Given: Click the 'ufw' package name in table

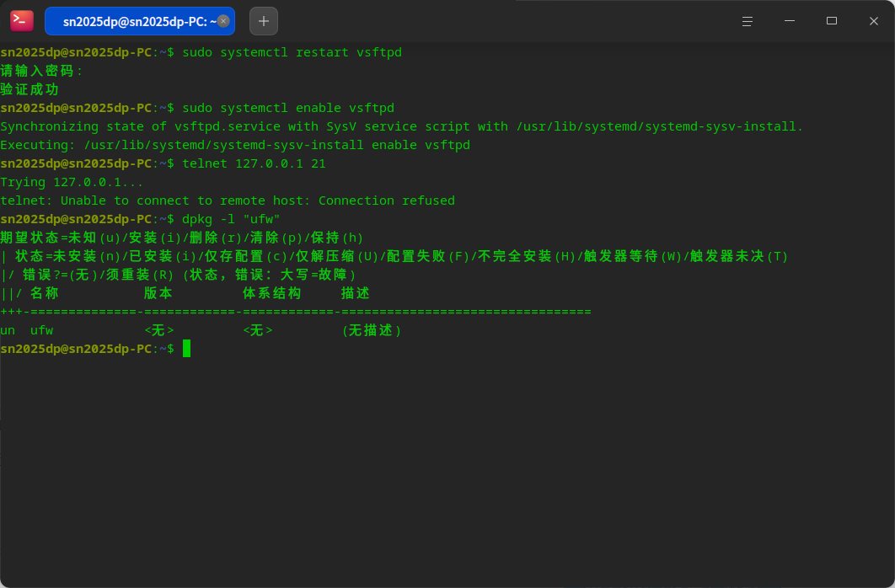Looking at the screenshot, I should pyautogui.click(x=41, y=330).
